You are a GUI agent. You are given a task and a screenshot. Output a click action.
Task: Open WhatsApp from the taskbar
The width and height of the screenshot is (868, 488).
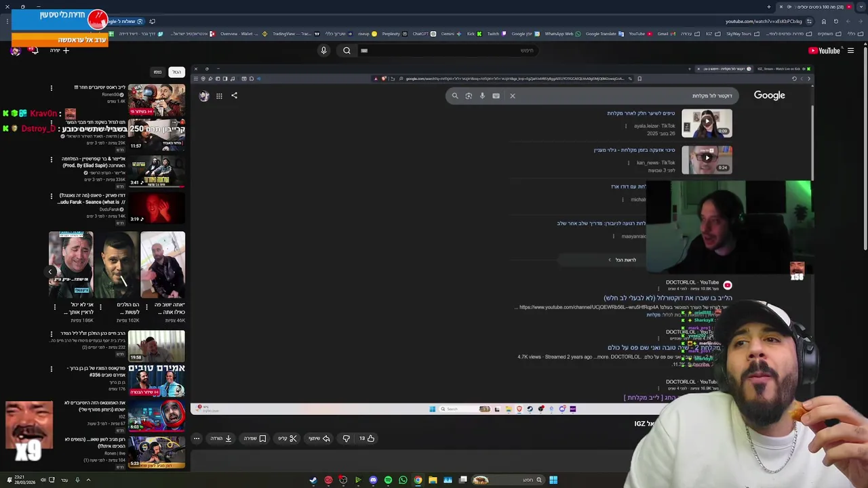403,480
